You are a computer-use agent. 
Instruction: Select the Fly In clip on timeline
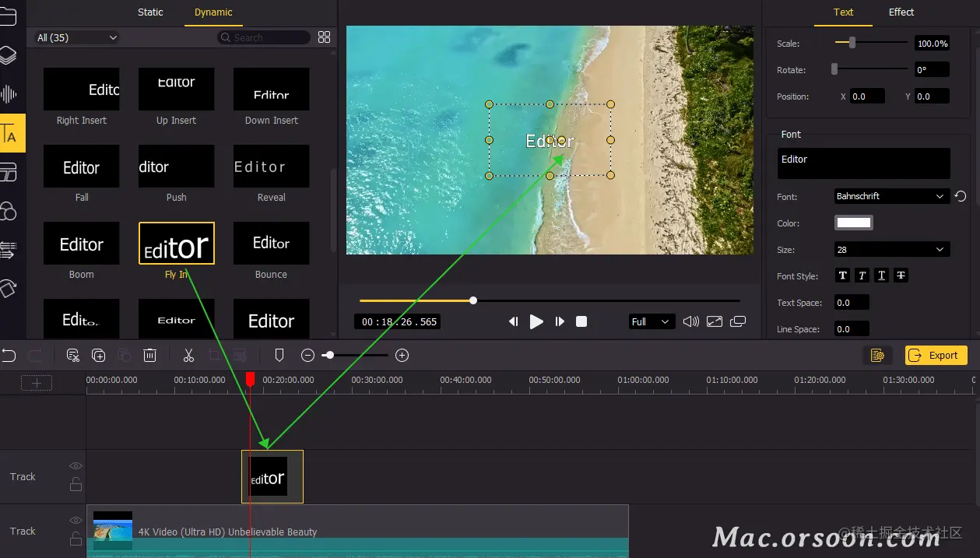272,476
